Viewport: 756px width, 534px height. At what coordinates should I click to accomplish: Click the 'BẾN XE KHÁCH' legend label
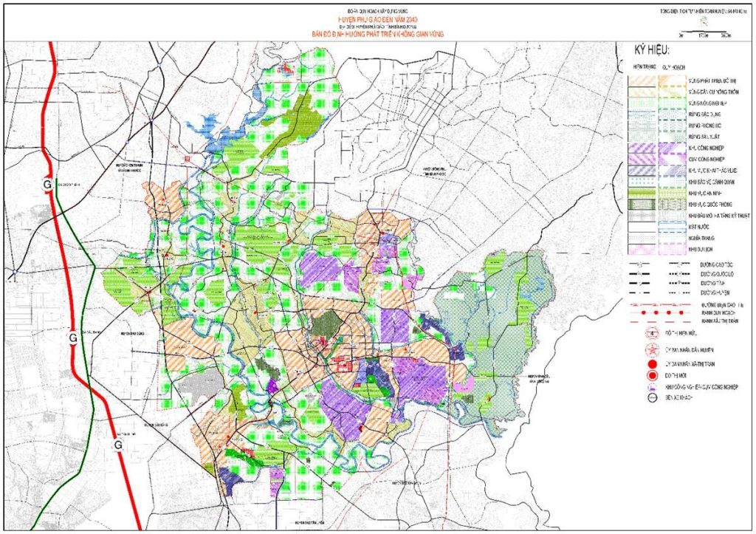tap(678, 398)
